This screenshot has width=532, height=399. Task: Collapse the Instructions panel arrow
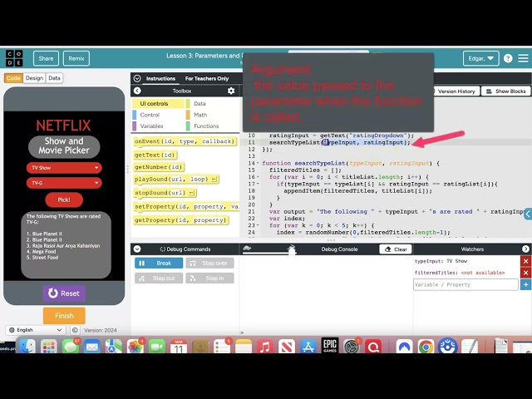click(137, 78)
